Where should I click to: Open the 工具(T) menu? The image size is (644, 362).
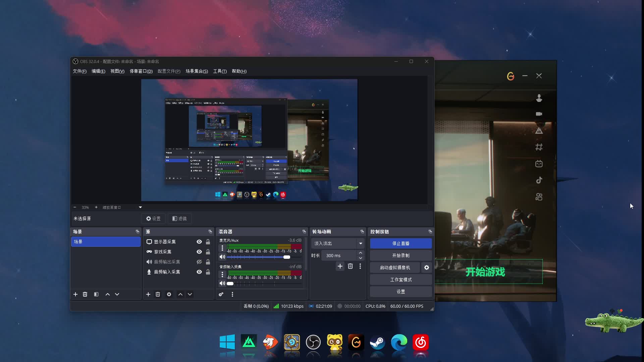(x=220, y=71)
